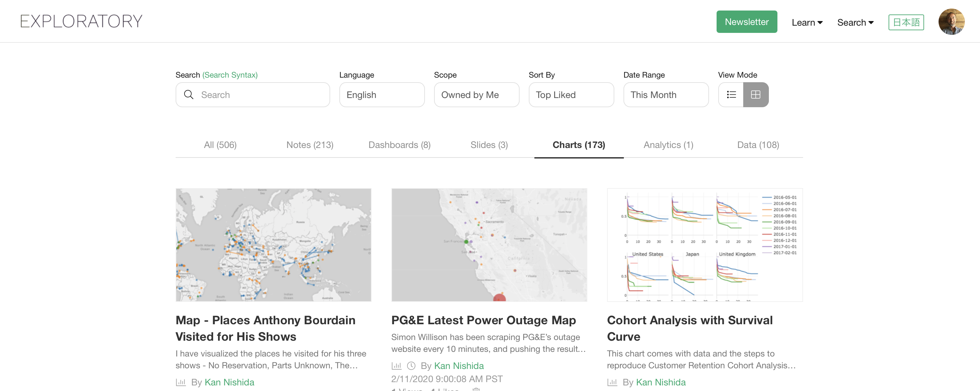Open PG&E Latest Power Outage Map title
The height and width of the screenshot is (391, 980).
(483, 320)
